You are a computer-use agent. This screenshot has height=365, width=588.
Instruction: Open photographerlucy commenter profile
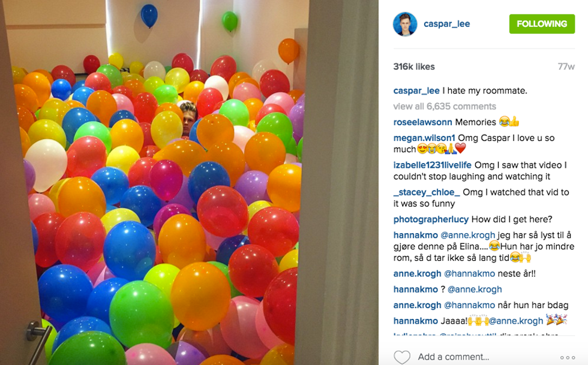[x=431, y=219]
